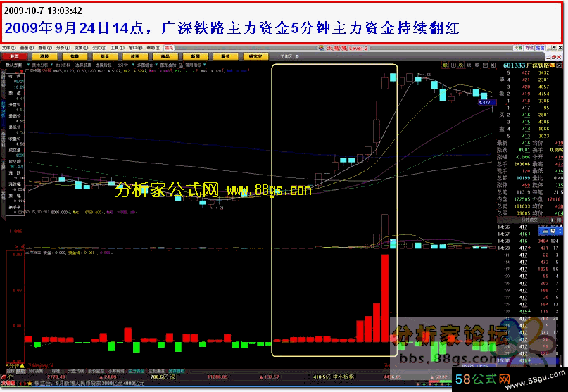Click the 14:59 trade row in tick list
This screenshot has width=568, height=392.
[x=529, y=248]
